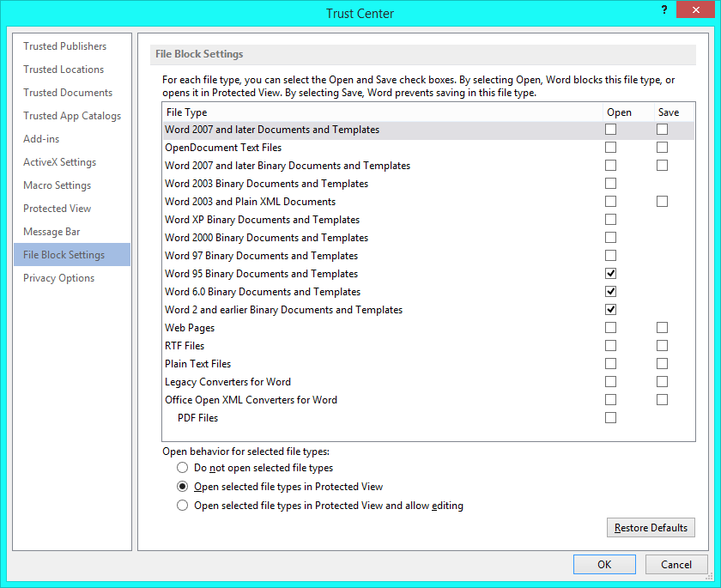
Task: Select the RTF Files row label
Action: (185, 346)
